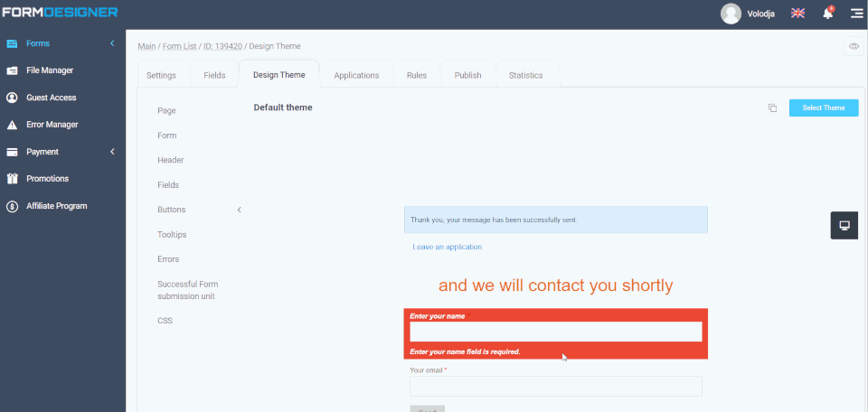
Task: Click the Payment card icon
Action: tap(12, 152)
